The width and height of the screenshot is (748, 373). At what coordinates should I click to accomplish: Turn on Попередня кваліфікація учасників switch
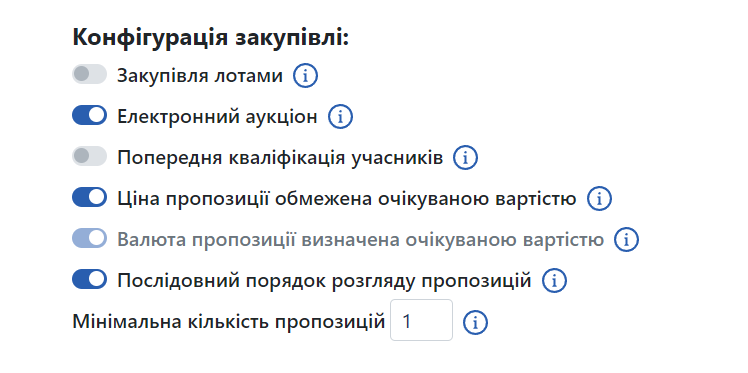tap(89, 156)
